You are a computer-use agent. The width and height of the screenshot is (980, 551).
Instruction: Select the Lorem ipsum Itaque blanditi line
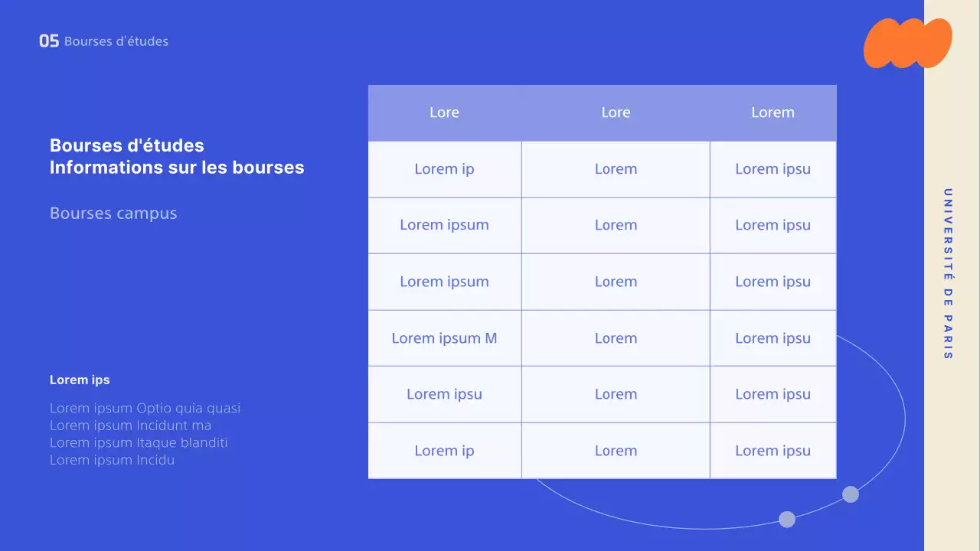pyautogui.click(x=139, y=442)
